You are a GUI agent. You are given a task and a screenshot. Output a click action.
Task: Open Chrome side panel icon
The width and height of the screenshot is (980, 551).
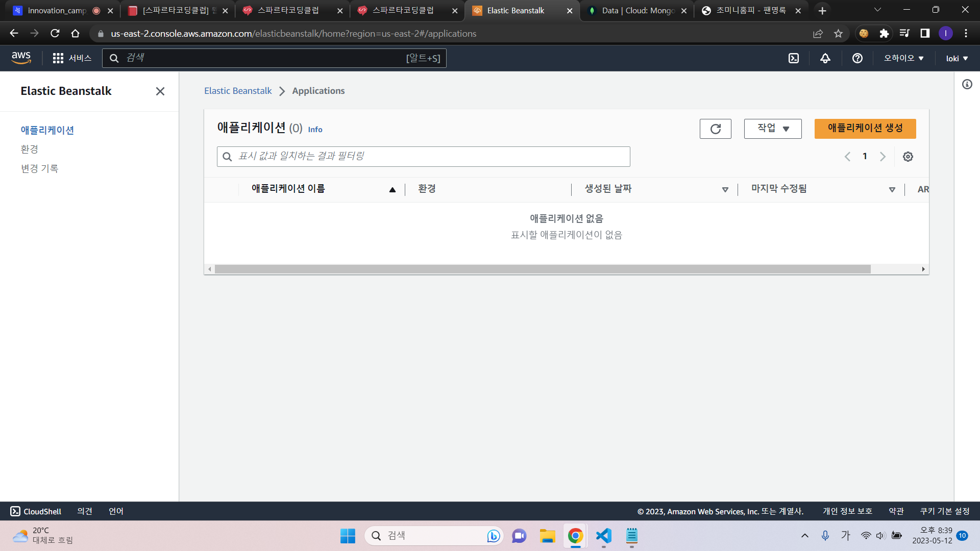[x=925, y=33]
